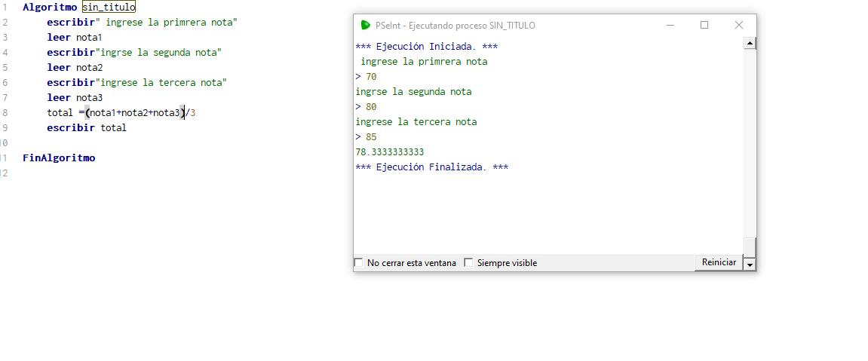868x361 pixels.
Task: Close the PSeInt execution window
Action: pos(739,25)
